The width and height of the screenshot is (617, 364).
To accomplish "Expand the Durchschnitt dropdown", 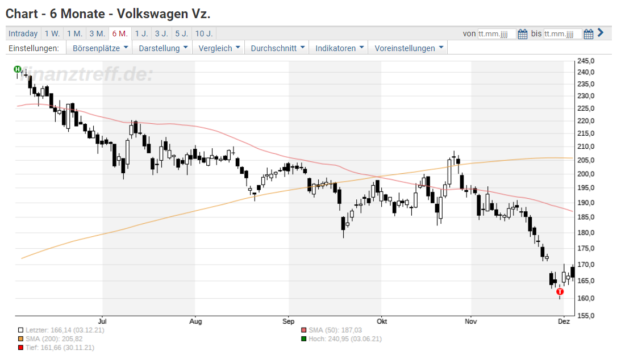I will [277, 48].
